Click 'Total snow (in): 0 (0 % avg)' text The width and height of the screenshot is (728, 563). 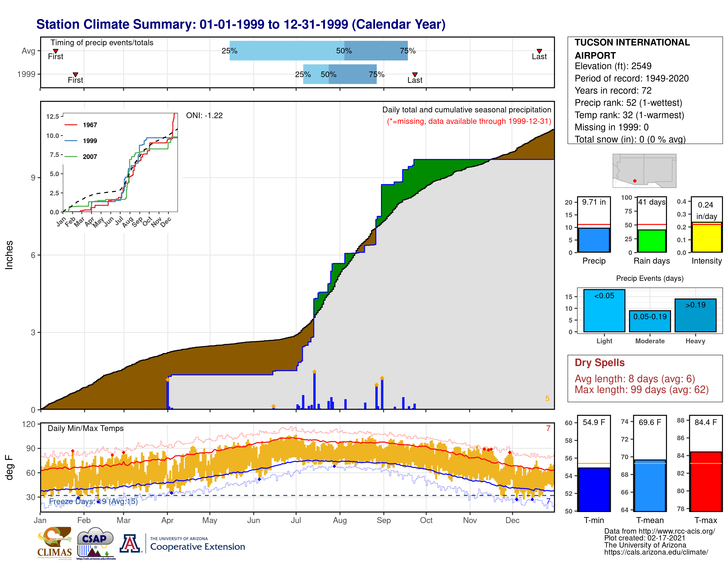coord(630,139)
